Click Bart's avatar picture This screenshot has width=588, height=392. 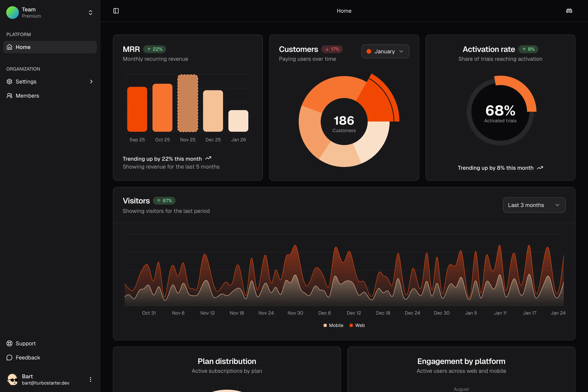click(x=13, y=379)
